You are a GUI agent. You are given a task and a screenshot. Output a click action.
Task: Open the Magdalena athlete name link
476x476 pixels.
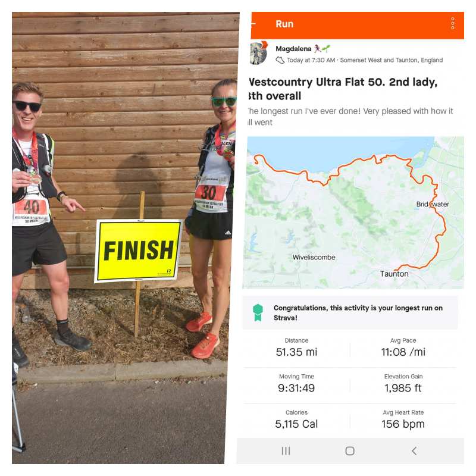click(x=293, y=49)
